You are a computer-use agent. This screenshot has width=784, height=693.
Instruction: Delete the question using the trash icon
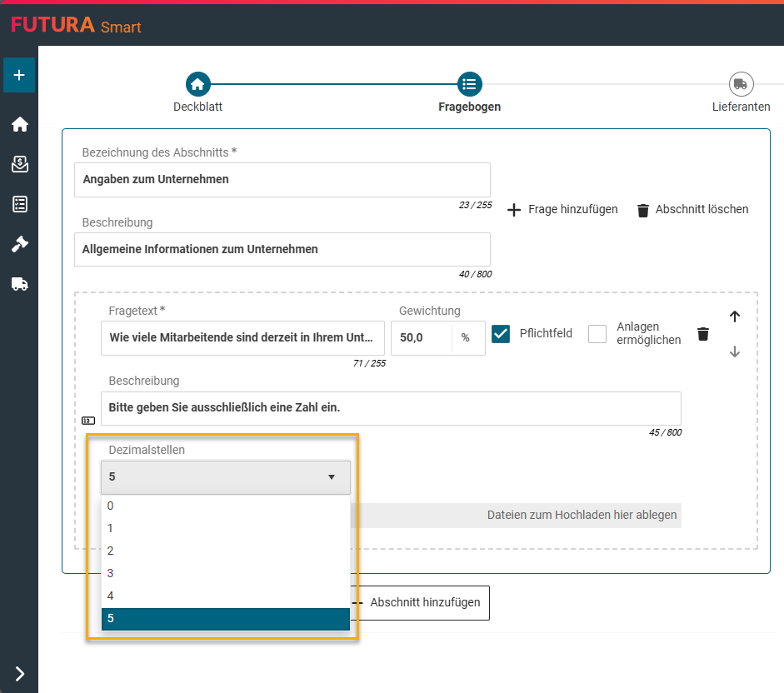(x=703, y=334)
